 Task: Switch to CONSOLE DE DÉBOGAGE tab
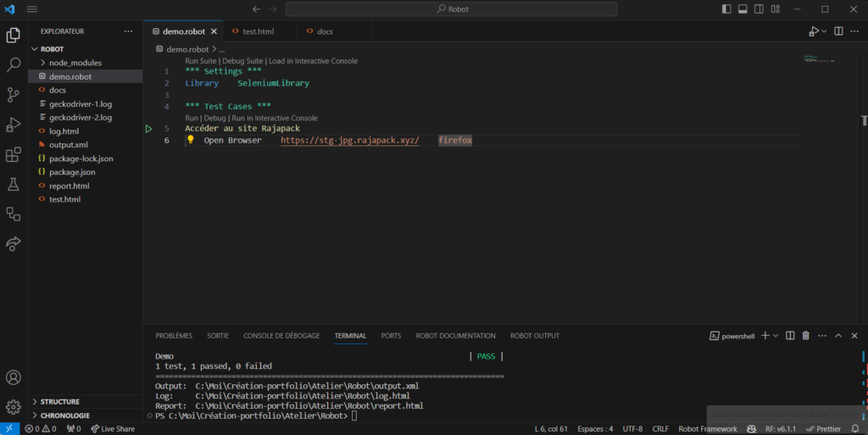point(281,336)
